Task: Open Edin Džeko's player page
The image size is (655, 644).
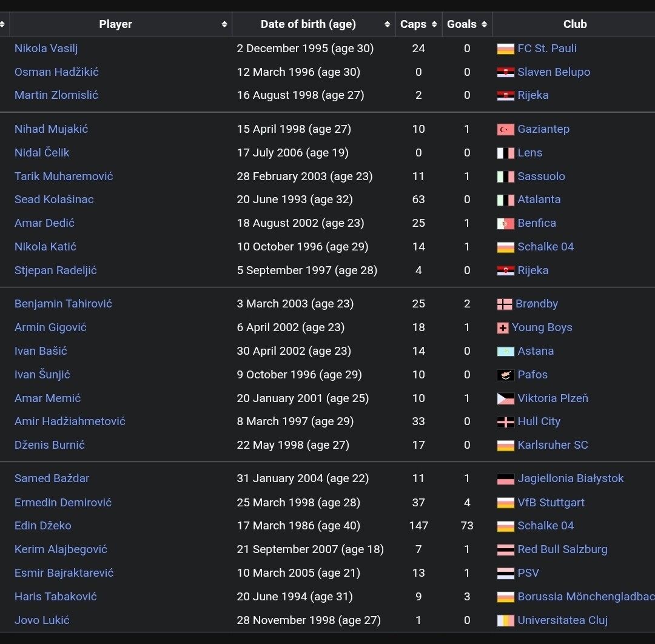Action: [43, 526]
